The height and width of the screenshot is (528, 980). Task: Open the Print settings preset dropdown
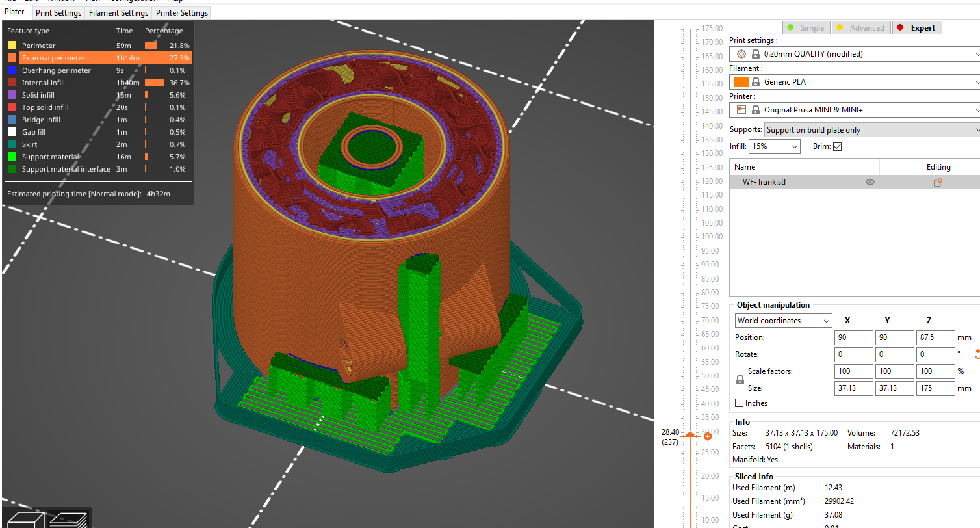click(855, 54)
